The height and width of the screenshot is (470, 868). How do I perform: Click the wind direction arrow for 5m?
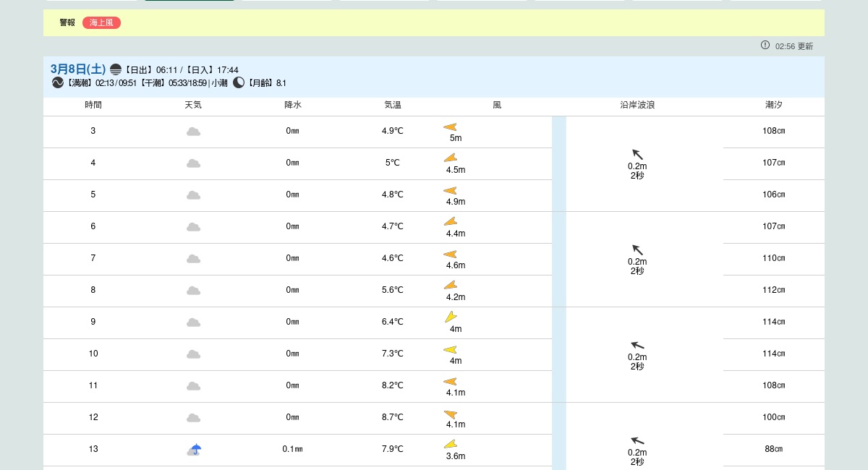click(450, 127)
